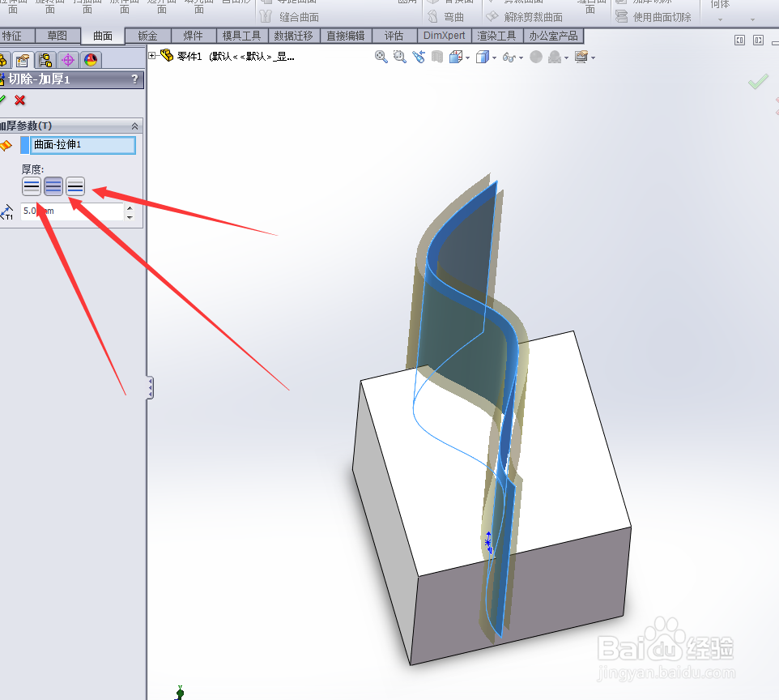Click the thickness value field showing 5.0
The image size is (779, 700).
click(x=72, y=211)
